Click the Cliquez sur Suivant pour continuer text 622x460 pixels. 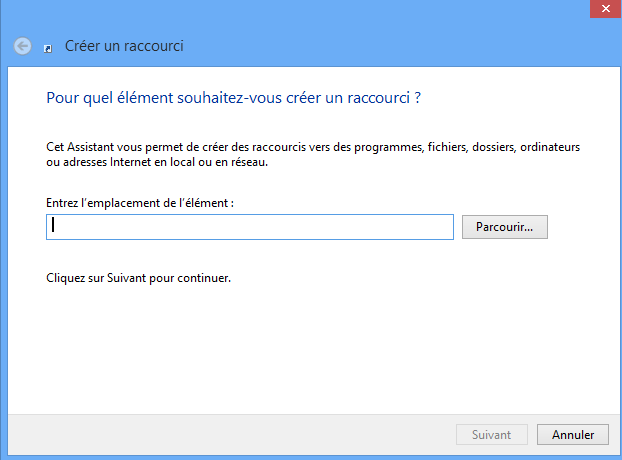click(x=138, y=278)
